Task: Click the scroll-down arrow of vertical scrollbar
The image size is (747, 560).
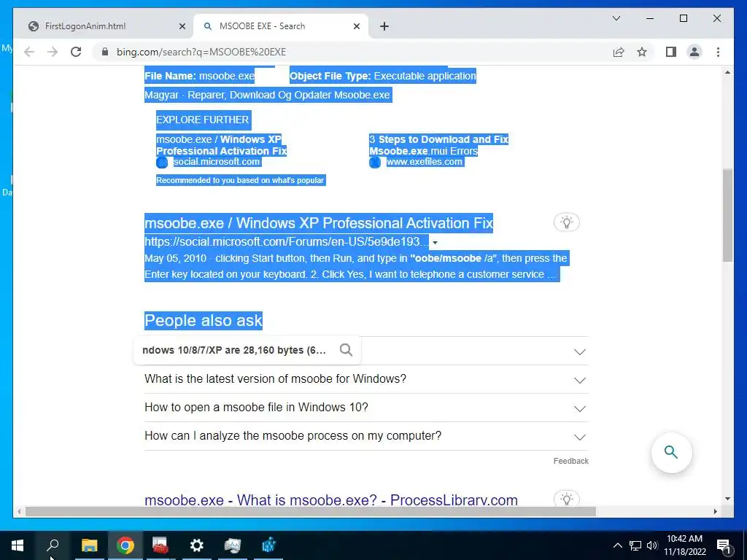Action: 727,499
